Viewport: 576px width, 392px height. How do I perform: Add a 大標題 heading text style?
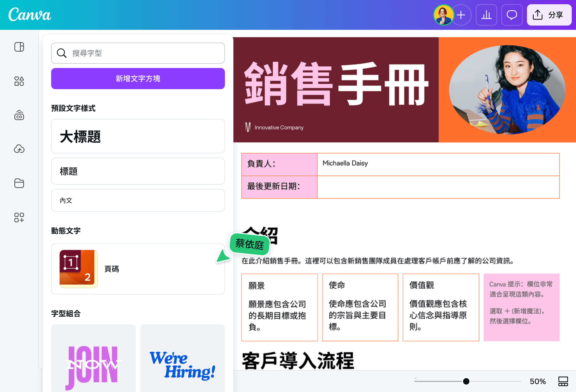click(x=138, y=136)
